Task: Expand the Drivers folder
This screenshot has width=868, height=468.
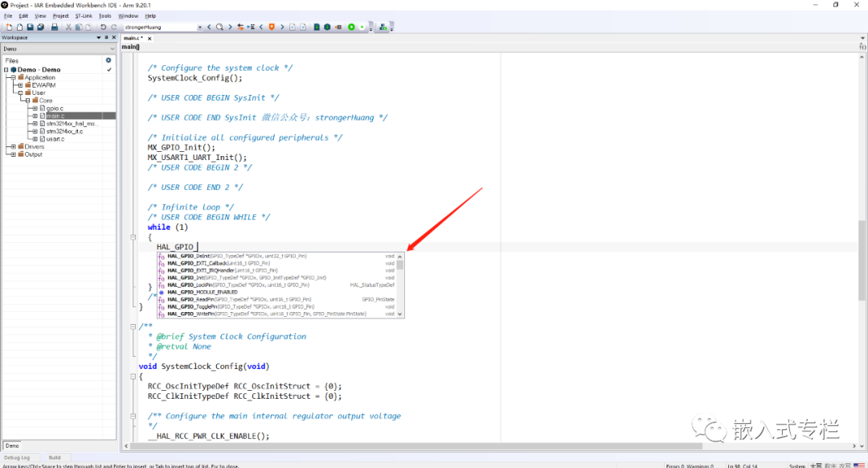Action: pos(13,146)
